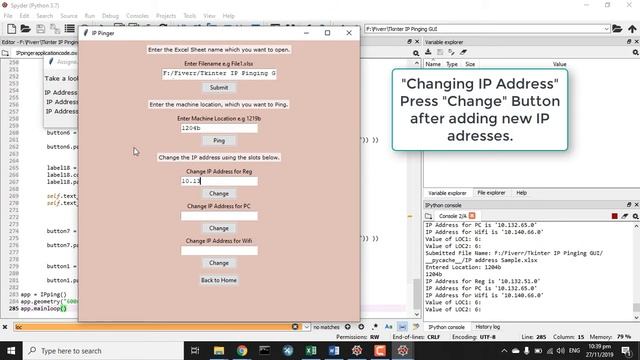Focus the PC IP address field
This screenshot has height=360, width=640.
click(x=219, y=216)
